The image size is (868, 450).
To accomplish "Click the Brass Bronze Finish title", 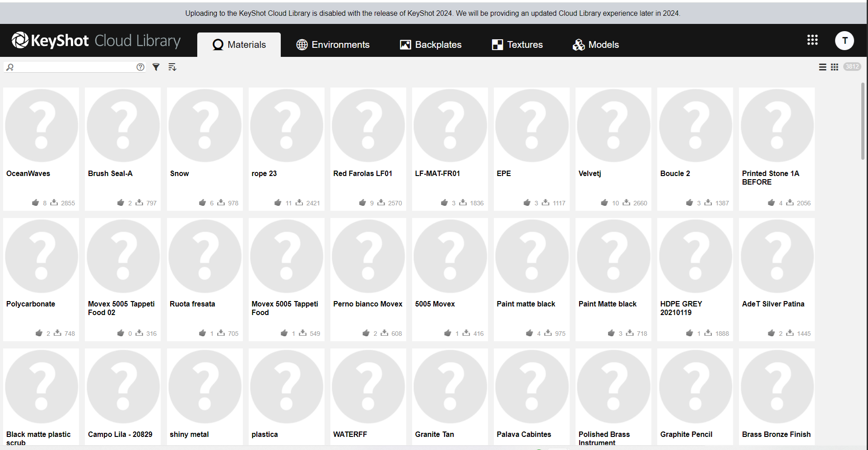I will (x=776, y=434).
